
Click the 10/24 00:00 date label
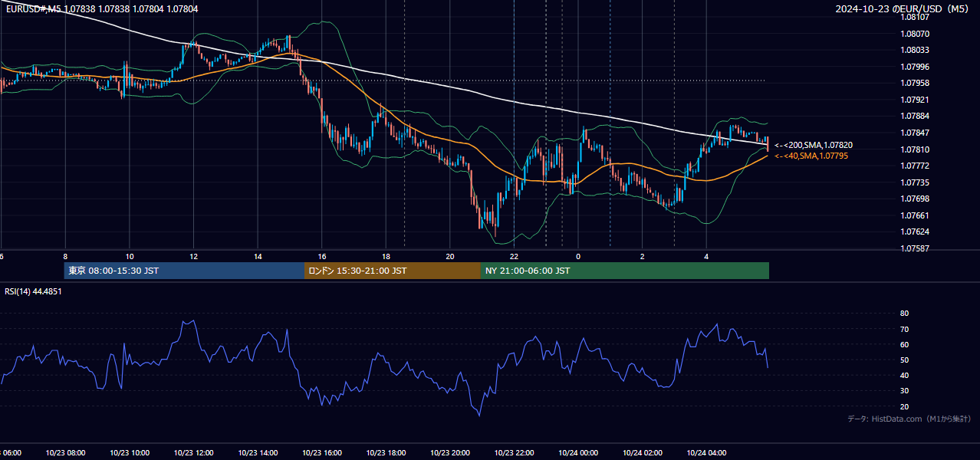[x=578, y=453]
